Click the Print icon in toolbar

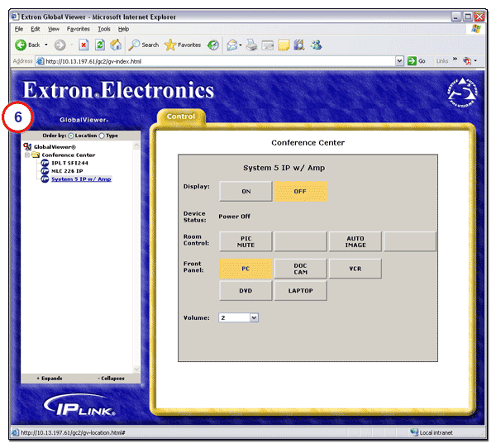pyautogui.click(x=251, y=45)
